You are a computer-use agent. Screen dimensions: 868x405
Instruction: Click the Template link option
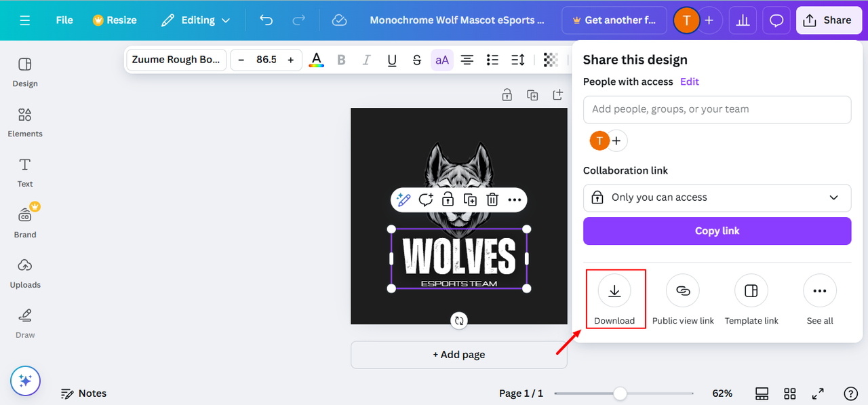click(751, 300)
